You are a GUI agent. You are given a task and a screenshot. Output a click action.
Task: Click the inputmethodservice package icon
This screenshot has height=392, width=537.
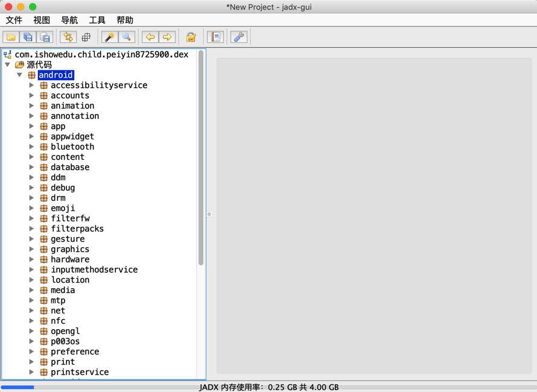point(44,270)
